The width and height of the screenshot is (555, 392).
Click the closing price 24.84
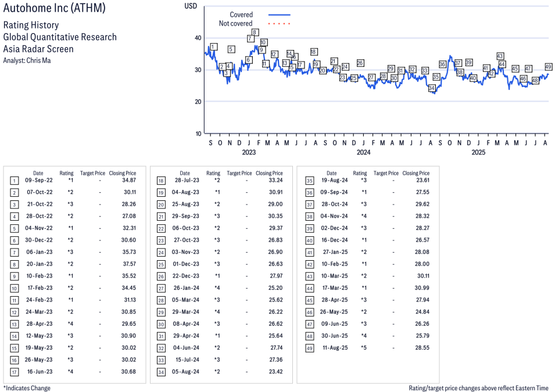coord(422,312)
